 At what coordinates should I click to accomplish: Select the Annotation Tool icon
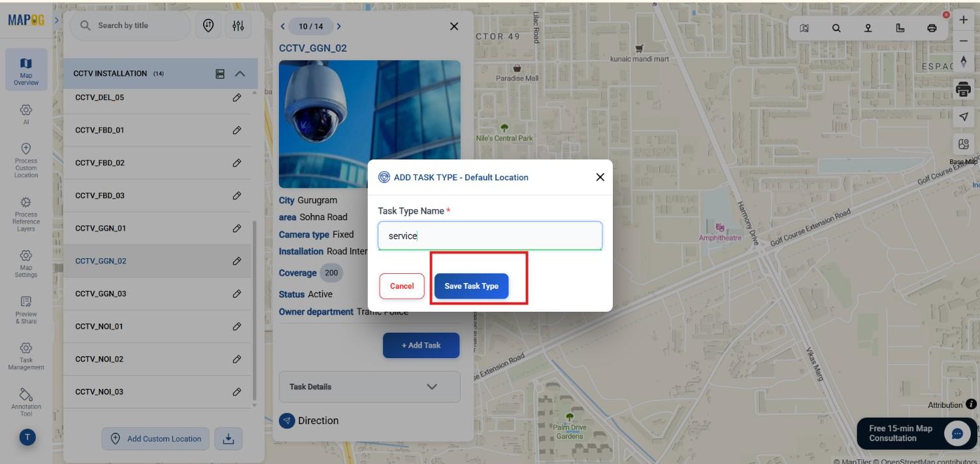pos(26,401)
